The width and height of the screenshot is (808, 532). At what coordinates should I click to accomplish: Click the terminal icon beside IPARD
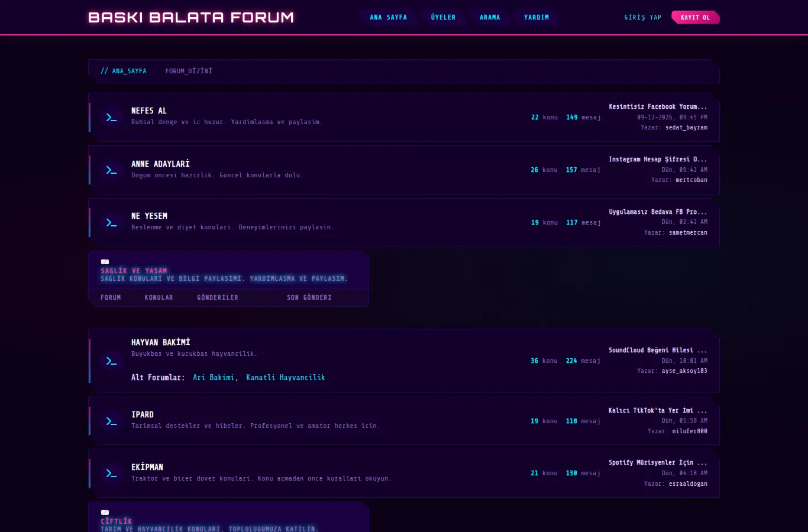111,421
